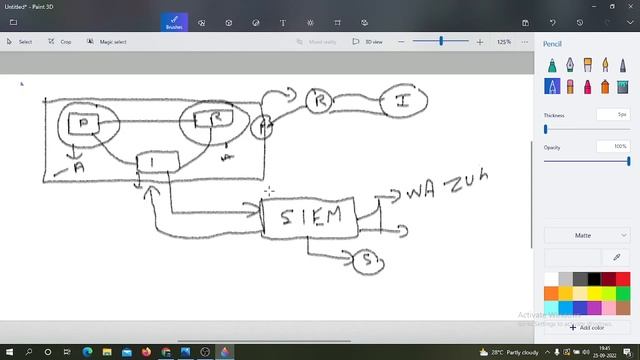
Task: Open the Canvas tab
Action: (x=337, y=23)
